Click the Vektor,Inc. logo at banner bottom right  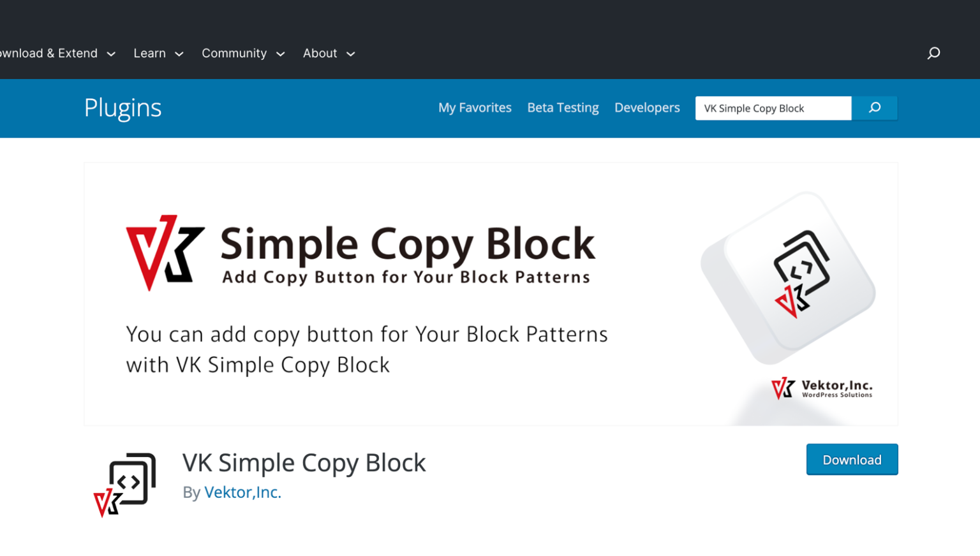[821, 388]
